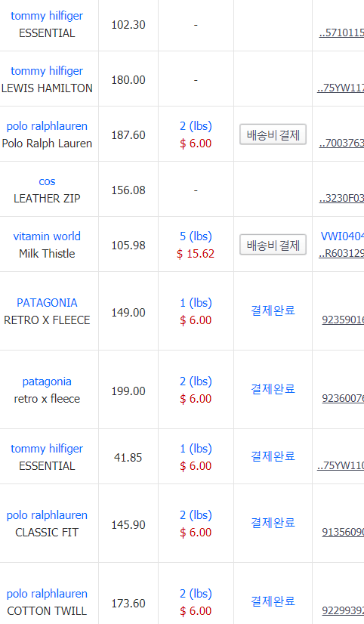
Task: Open the VWI0404 order link
Action: (x=342, y=236)
